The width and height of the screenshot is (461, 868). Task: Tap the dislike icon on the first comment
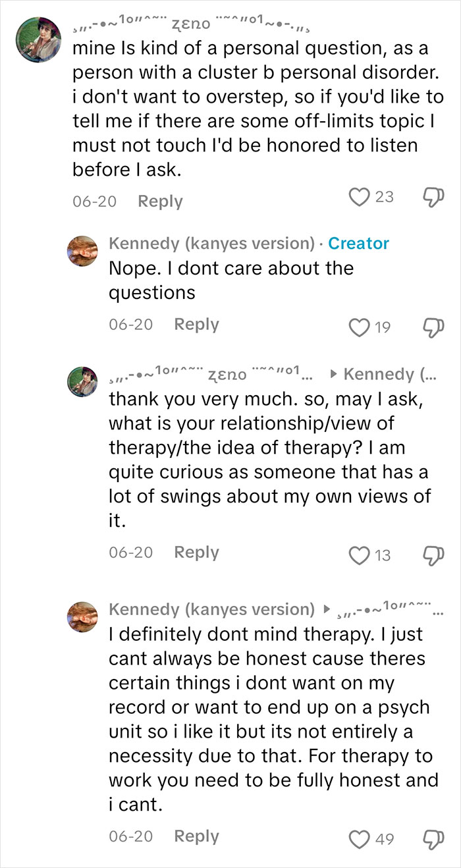click(x=435, y=197)
